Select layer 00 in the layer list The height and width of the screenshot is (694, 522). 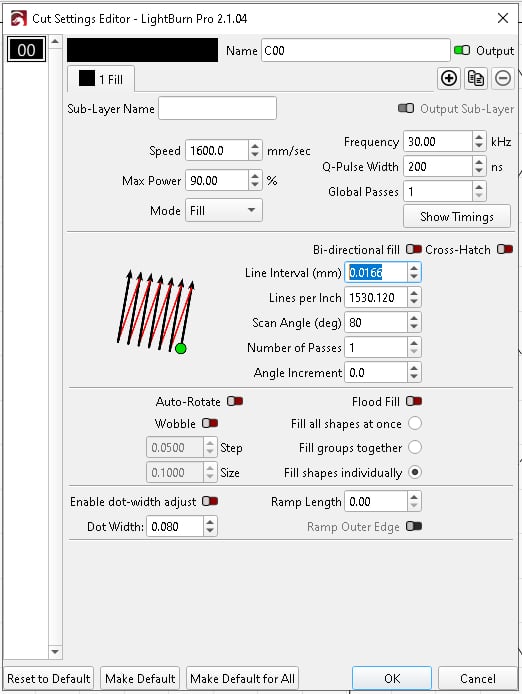pos(26,50)
